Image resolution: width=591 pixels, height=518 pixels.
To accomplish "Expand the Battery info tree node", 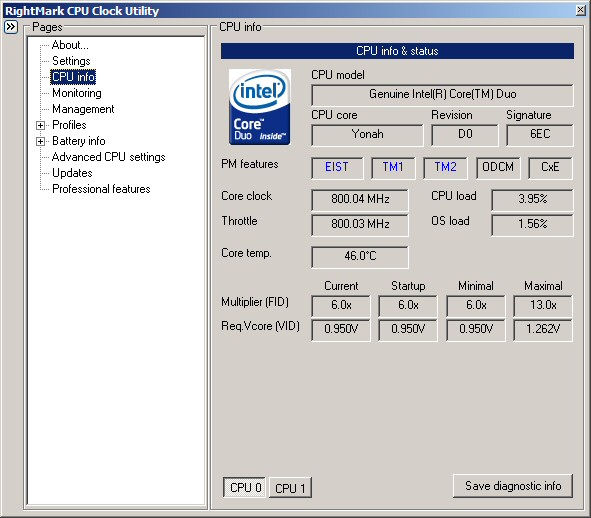I will tap(40, 141).
